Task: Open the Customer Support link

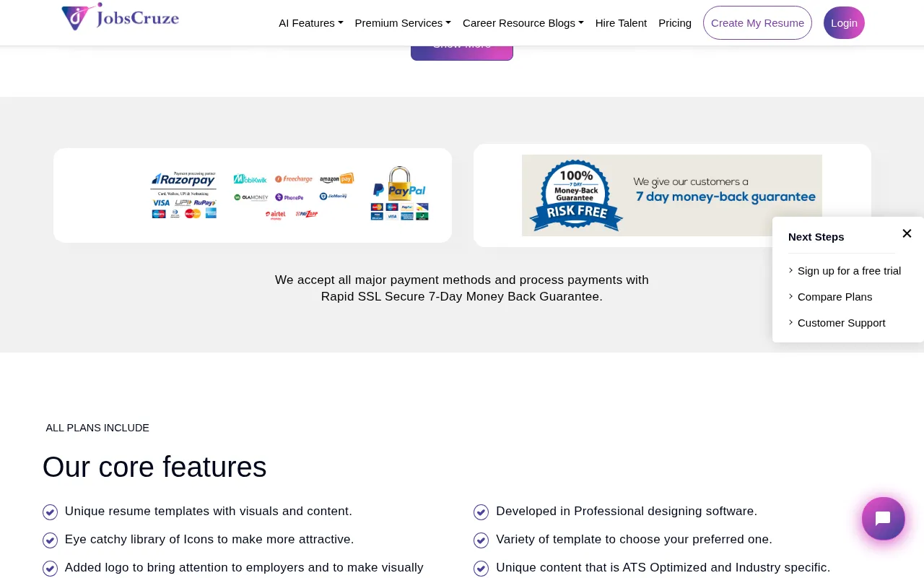Action: tap(841, 323)
